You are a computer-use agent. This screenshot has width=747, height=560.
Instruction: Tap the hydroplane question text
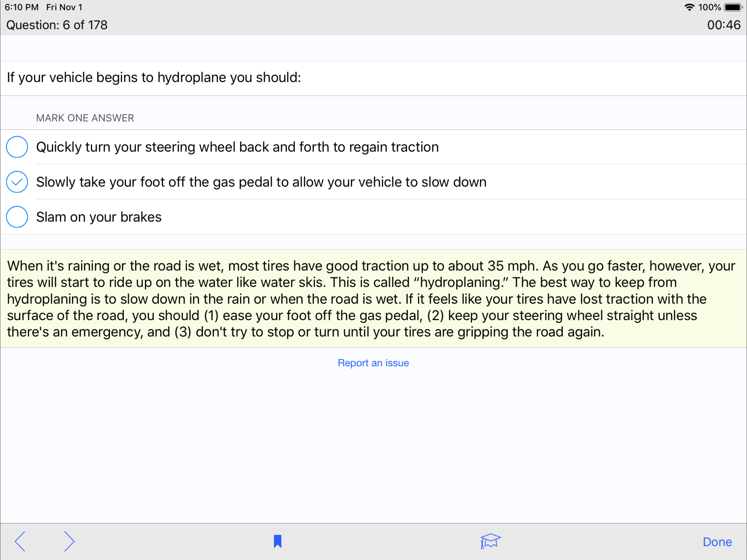(x=154, y=78)
